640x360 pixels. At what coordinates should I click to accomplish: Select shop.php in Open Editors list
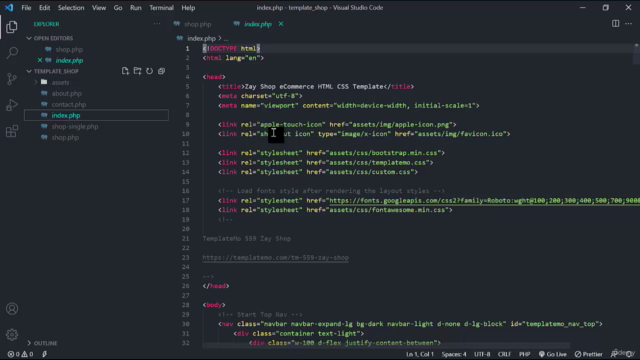(69, 49)
